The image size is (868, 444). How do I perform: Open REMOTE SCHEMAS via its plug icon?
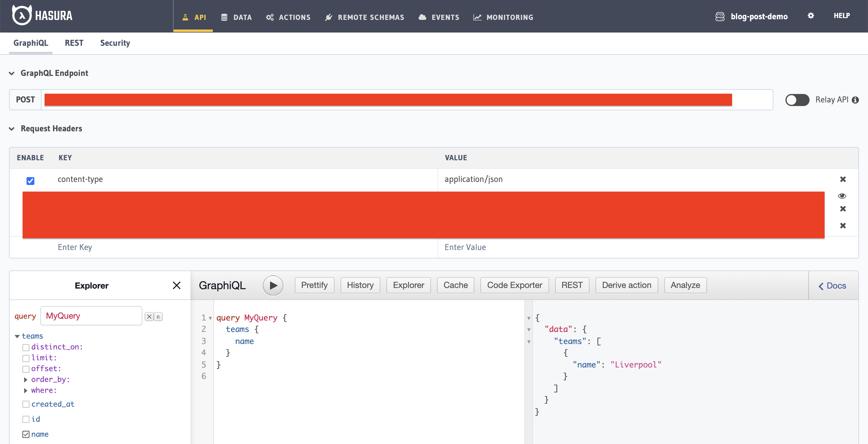[329, 17]
